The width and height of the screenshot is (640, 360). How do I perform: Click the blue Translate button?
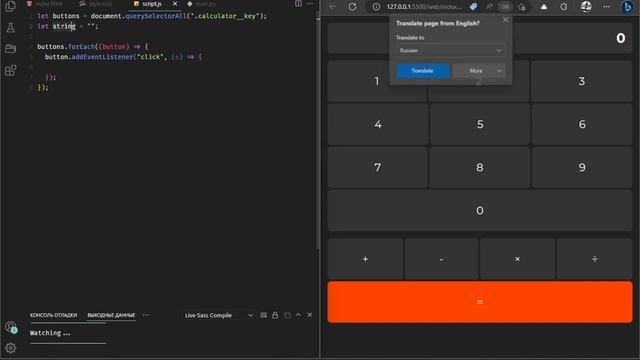[422, 71]
